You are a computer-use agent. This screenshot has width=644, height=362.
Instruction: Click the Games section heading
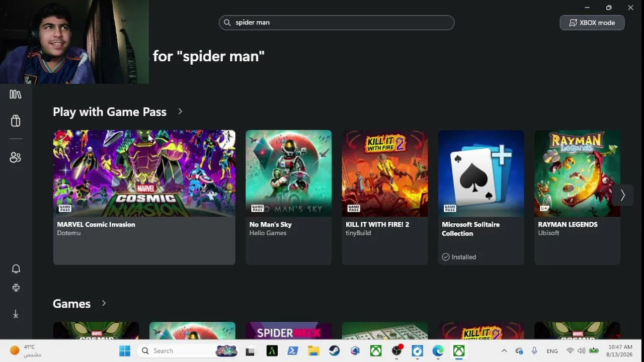coord(72,304)
